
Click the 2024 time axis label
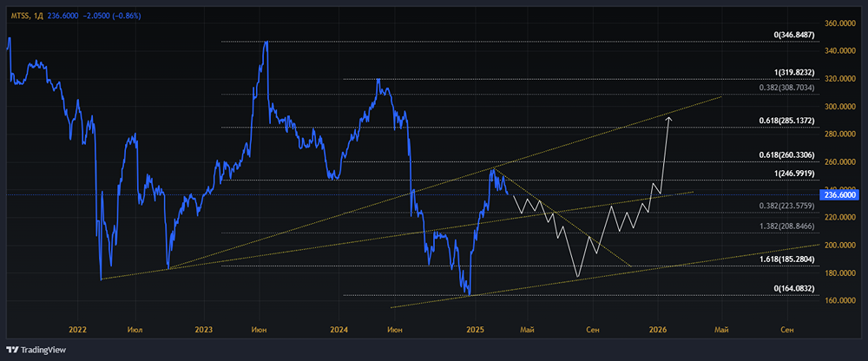pyautogui.click(x=339, y=330)
